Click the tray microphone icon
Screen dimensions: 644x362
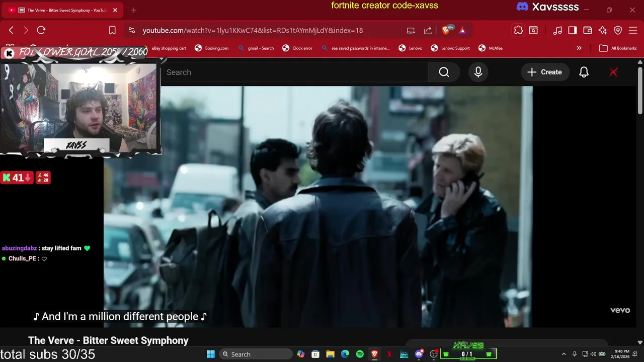coord(574,354)
